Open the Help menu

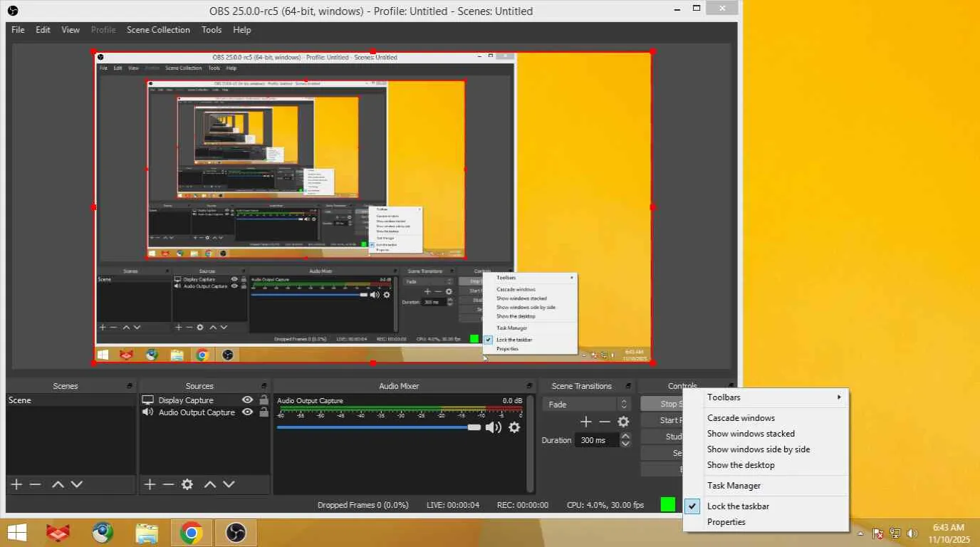242,30
